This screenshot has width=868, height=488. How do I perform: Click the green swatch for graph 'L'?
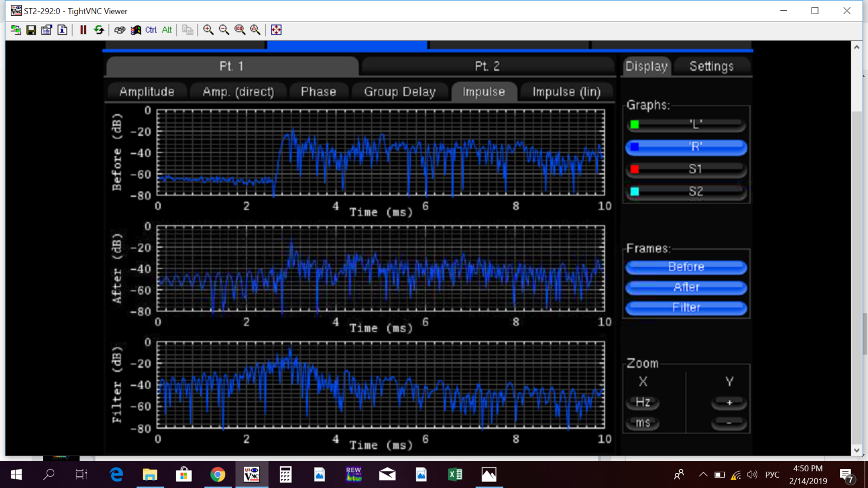click(x=635, y=125)
